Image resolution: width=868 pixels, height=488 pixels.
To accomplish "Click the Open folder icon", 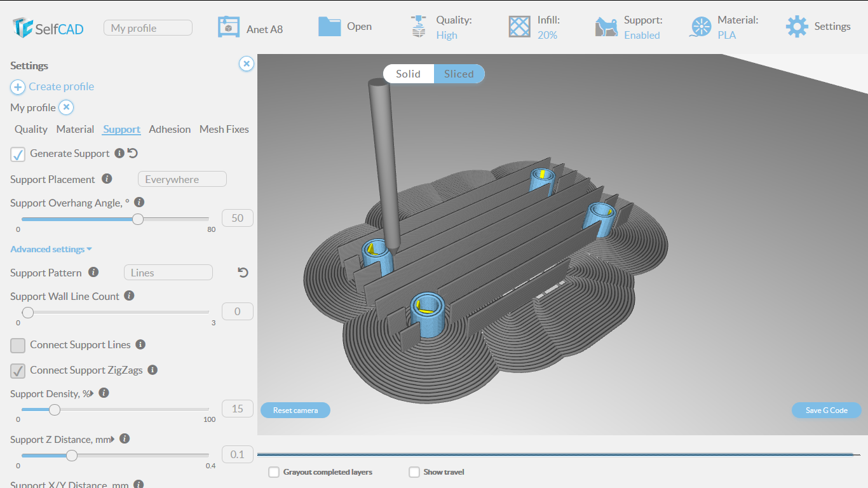I will coord(330,26).
